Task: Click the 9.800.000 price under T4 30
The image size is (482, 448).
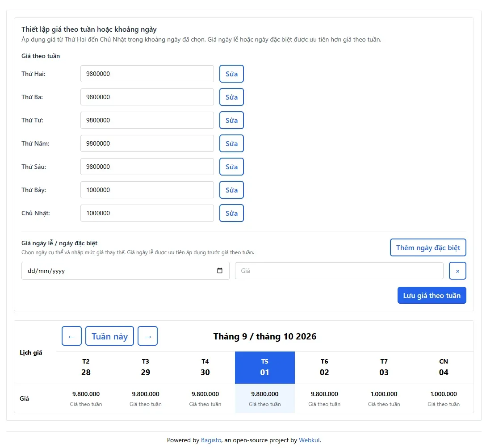Action: coord(205,394)
